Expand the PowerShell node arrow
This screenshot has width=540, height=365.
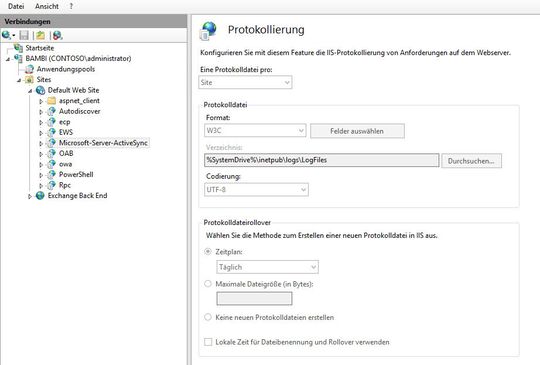click(x=41, y=175)
